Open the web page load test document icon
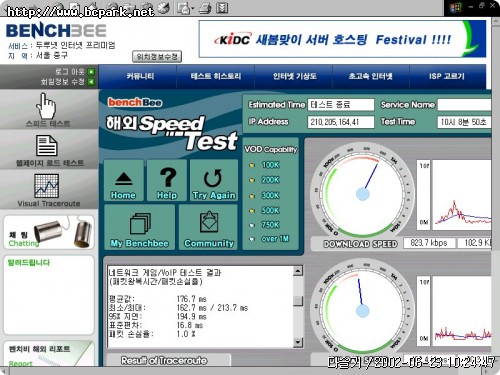This screenshot has width=500, height=375. [46, 145]
